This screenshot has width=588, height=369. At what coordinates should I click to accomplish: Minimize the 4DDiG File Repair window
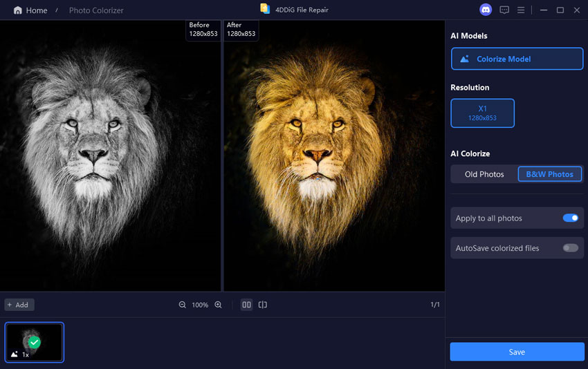click(x=543, y=10)
